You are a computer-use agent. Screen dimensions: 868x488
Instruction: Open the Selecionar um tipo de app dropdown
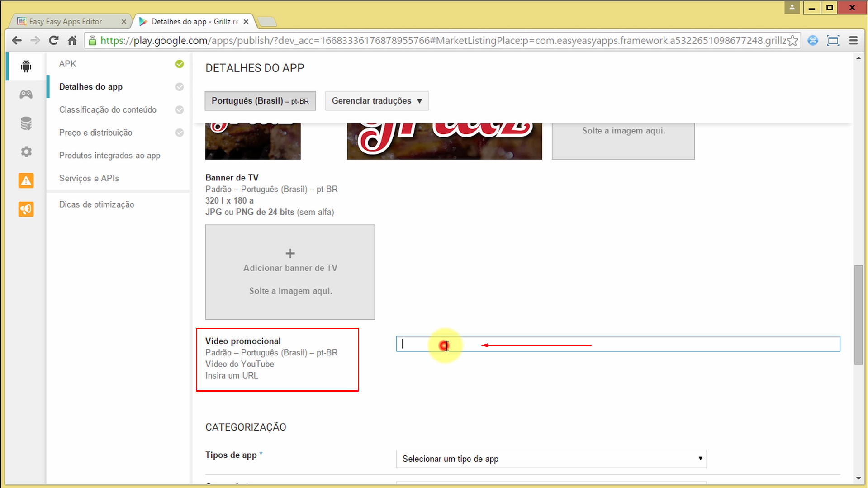pyautogui.click(x=550, y=459)
